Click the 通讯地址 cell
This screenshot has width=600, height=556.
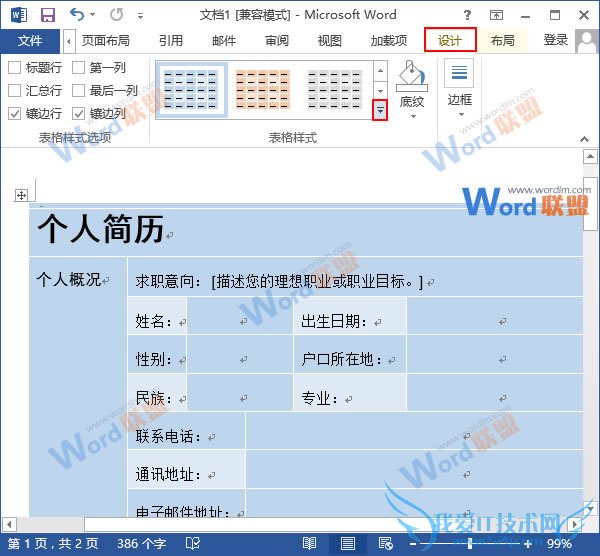pyautogui.click(x=186, y=470)
